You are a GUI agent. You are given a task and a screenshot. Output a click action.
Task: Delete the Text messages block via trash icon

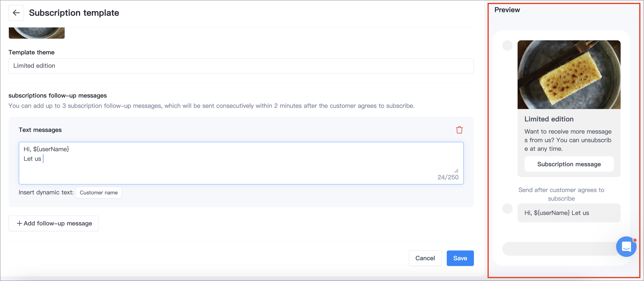click(x=459, y=130)
